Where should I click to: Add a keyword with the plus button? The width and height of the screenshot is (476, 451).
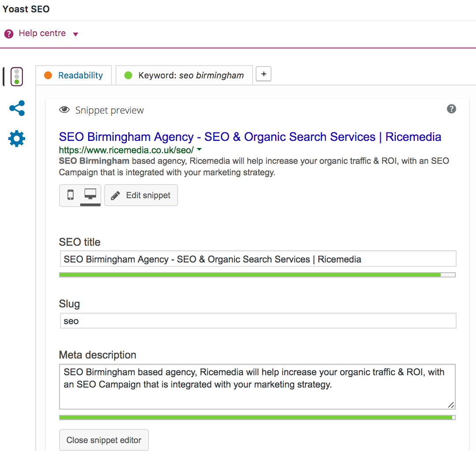264,74
